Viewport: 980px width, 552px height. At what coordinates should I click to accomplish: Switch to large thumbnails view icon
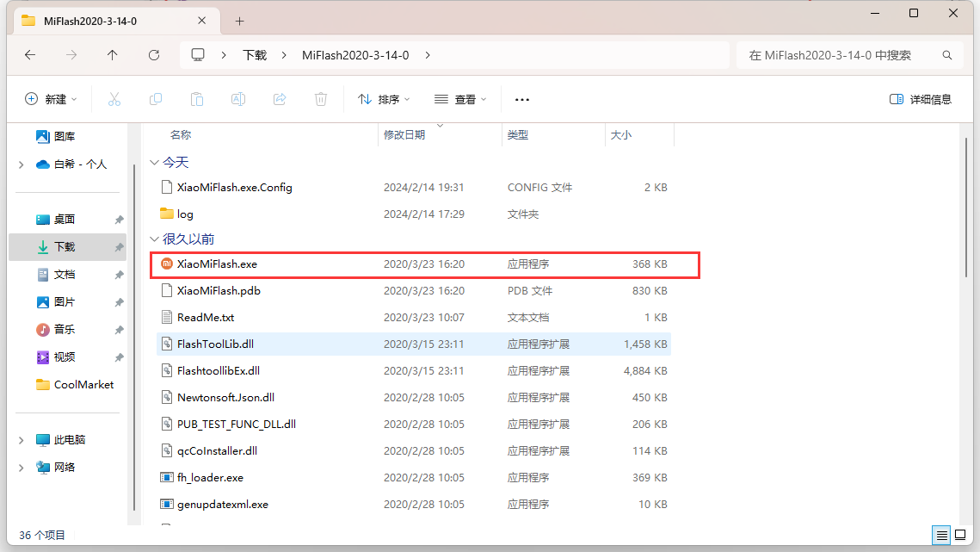pos(960,535)
